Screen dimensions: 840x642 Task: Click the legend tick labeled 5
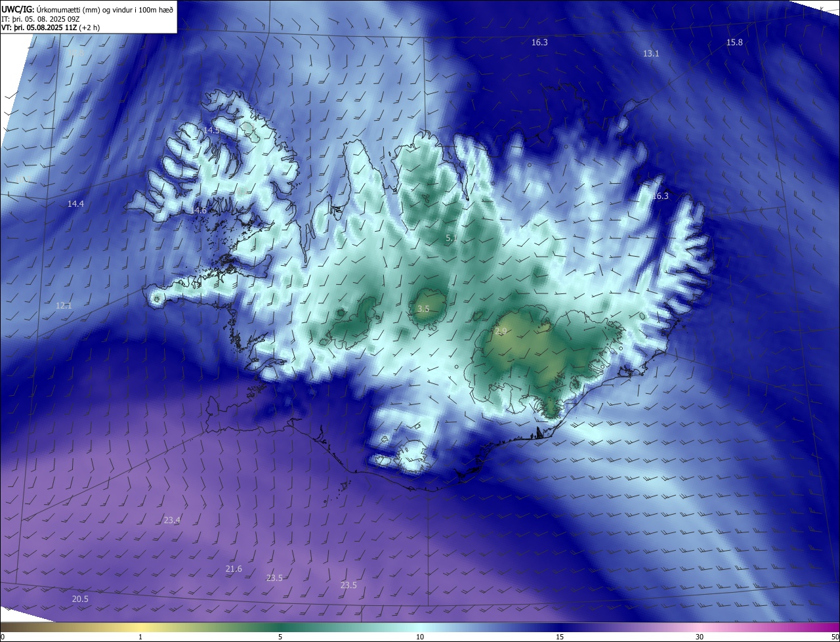click(280, 637)
